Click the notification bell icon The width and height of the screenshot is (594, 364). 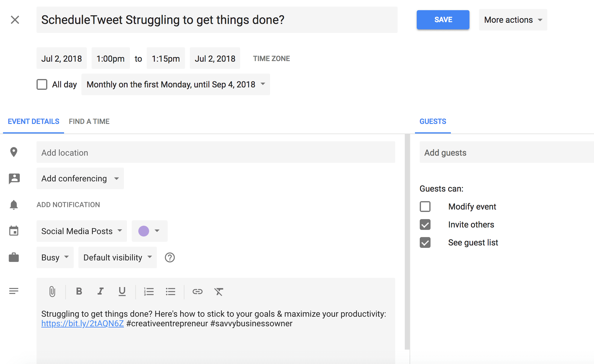point(14,205)
